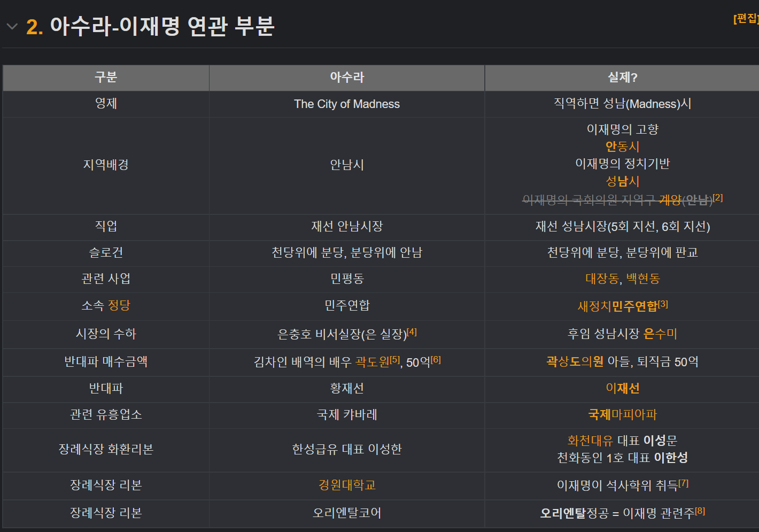Click the '재선 성남시장(5회 지선, 6회 지선)' cell

click(622, 227)
